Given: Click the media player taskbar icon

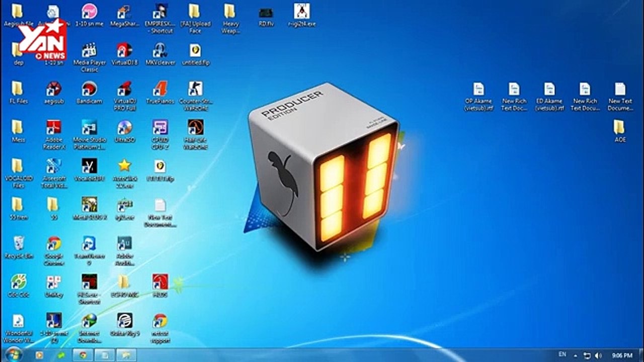Looking at the screenshot, I should (x=39, y=355).
